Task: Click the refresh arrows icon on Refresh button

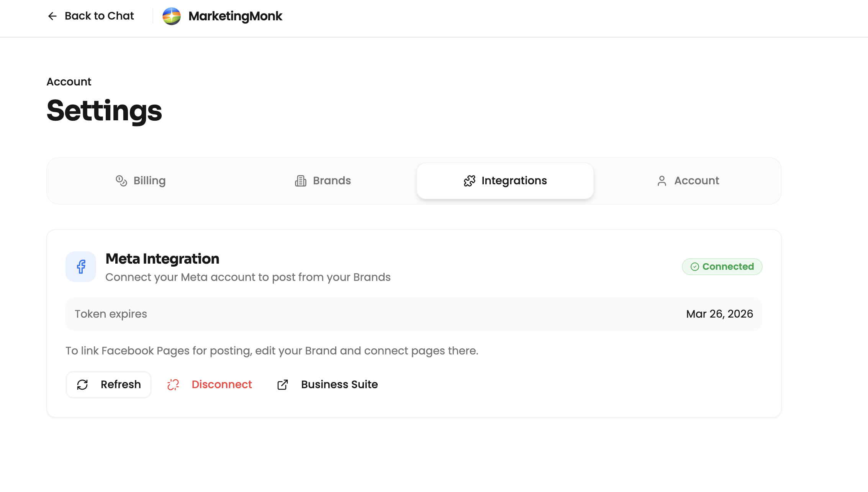Action: pyautogui.click(x=83, y=384)
